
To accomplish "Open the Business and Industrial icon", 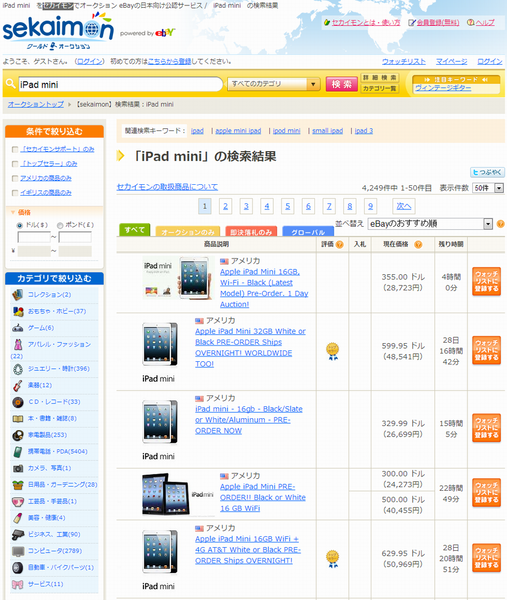I will pos(18,535).
